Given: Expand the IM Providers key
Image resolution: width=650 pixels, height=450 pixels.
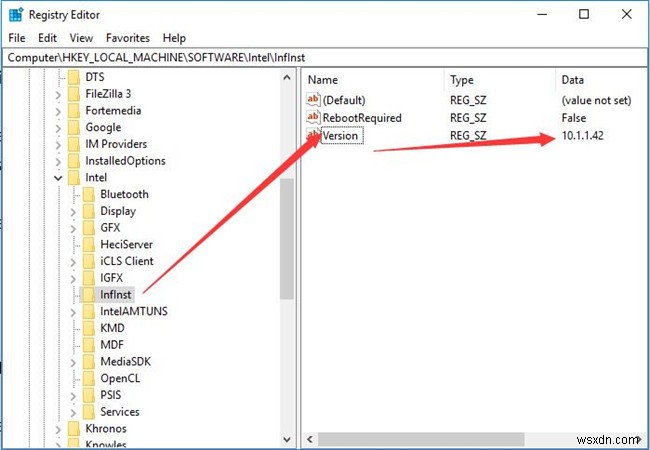Looking at the screenshot, I should pyautogui.click(x=58, y=145).
